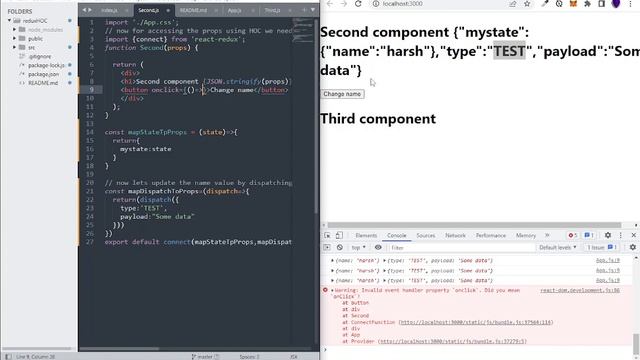Switch to the Sources tab
640x360 pixels.
point(426,236)
